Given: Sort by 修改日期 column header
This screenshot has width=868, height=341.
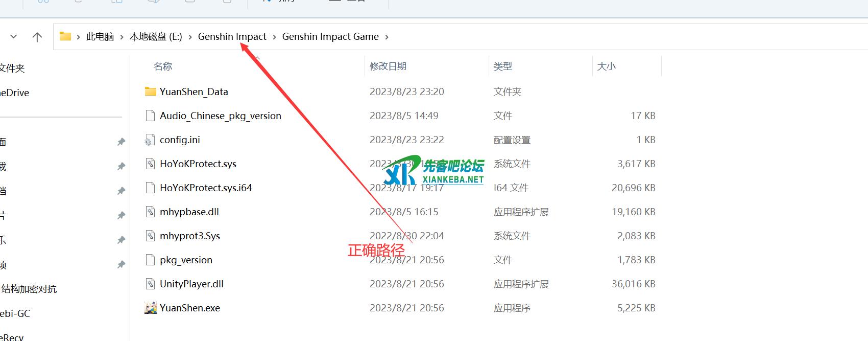Looking at the screenshot, I should pos(388,66).
